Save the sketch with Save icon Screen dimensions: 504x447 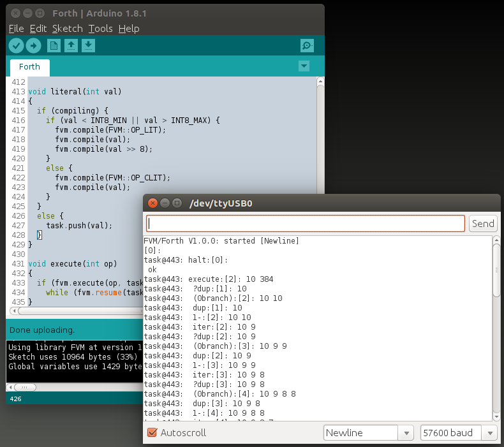(x=88, y=46)
